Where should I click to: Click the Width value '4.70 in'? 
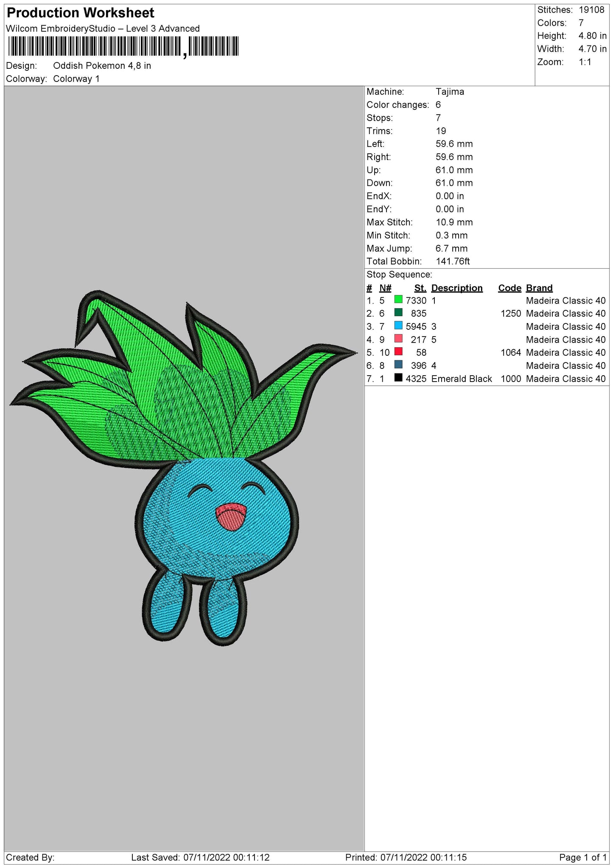tap(592, 49)
